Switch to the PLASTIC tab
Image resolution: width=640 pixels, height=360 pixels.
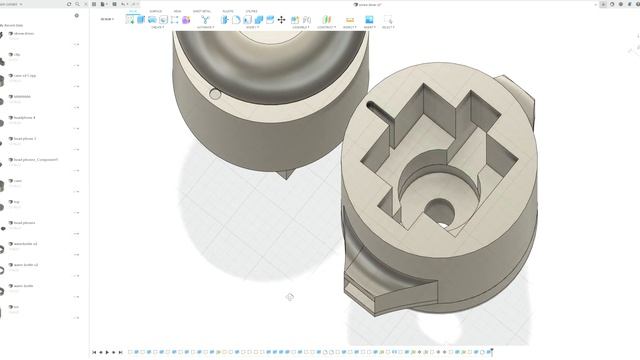tap(228, 11)
